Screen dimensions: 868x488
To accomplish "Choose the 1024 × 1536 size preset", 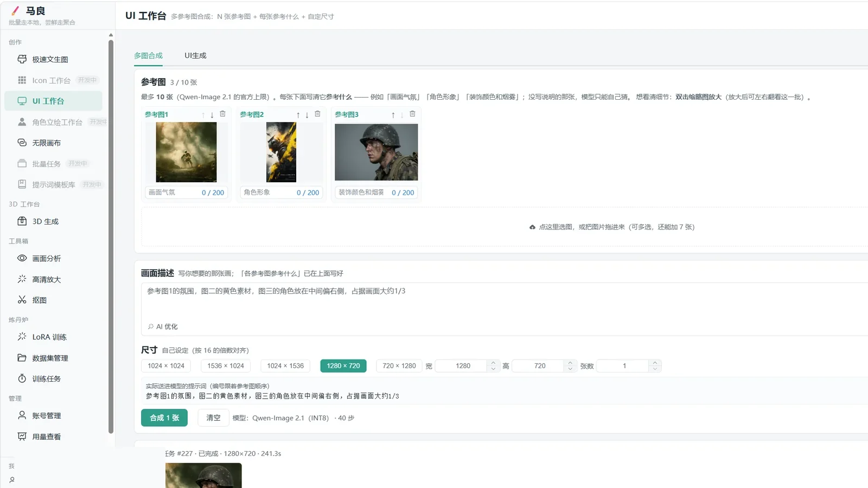I will point(285,366).
